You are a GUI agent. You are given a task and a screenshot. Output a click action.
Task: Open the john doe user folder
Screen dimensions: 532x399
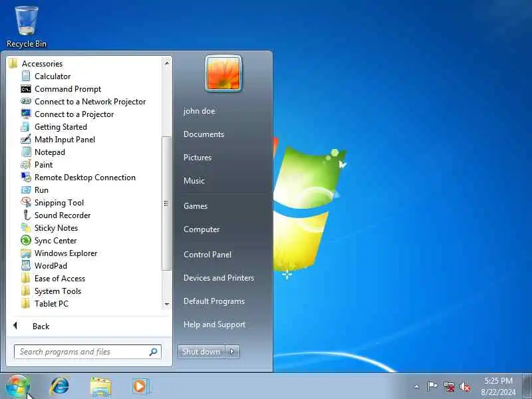[x=199, y=111]
